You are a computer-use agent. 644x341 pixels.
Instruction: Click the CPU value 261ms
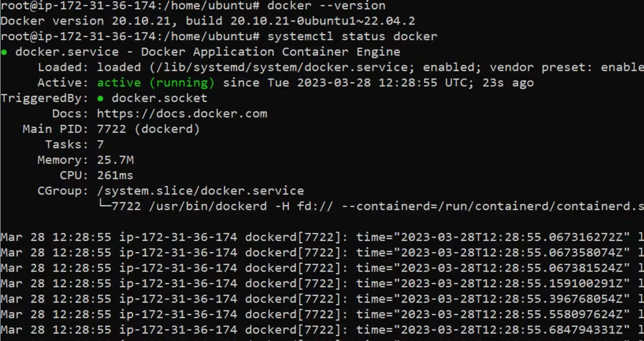coord(115,176)
